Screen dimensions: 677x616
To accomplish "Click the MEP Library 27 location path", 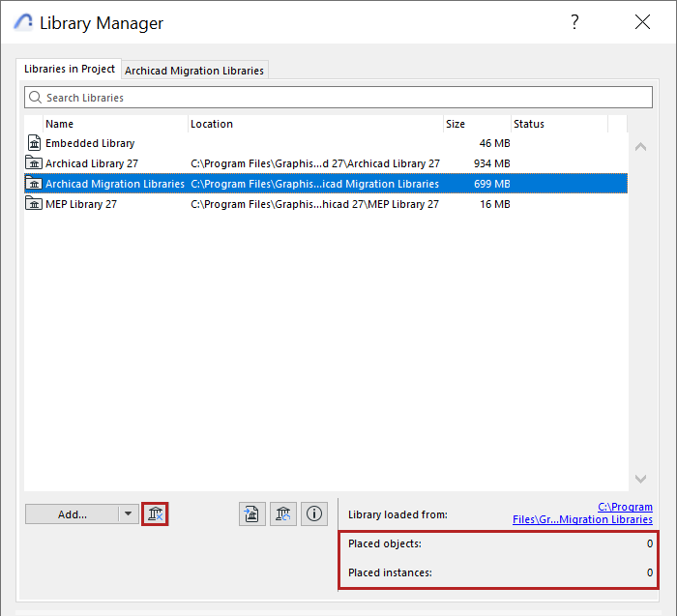I will click(x=314, y=204).
